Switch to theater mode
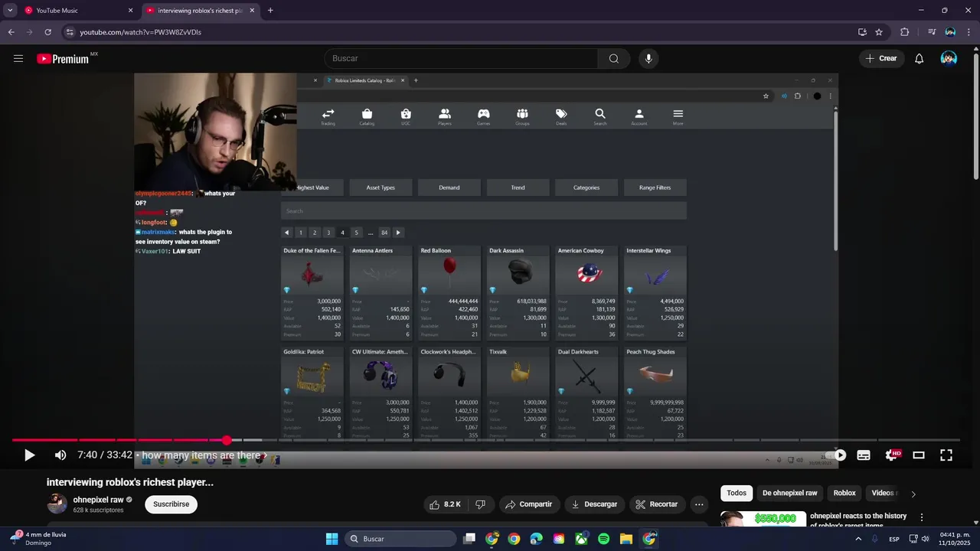 919,455
